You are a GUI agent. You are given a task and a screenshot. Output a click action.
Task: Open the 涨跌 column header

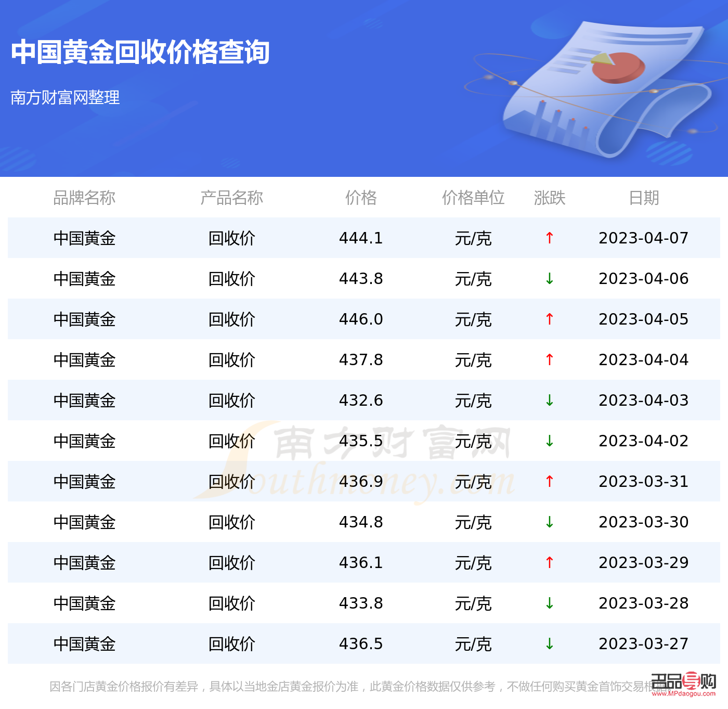coord(550,198)
